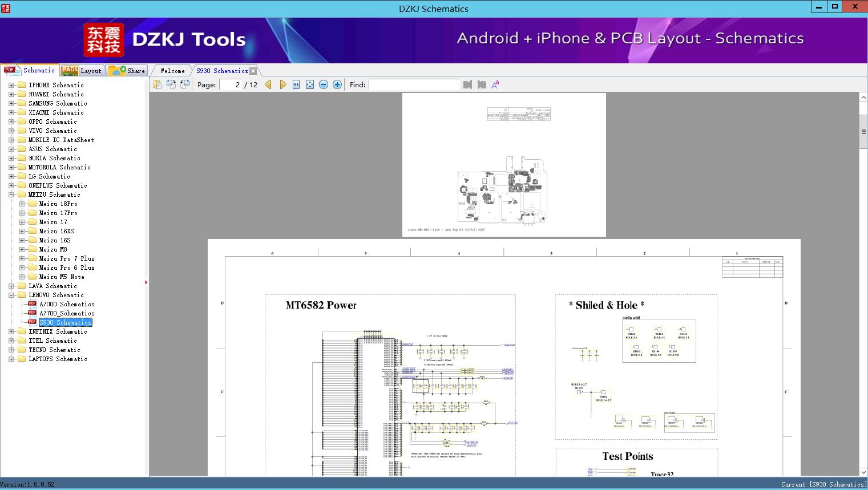Viewport: 868px width, 490px height.
Task: Click the page number field
Action: (x=231, y=84)
